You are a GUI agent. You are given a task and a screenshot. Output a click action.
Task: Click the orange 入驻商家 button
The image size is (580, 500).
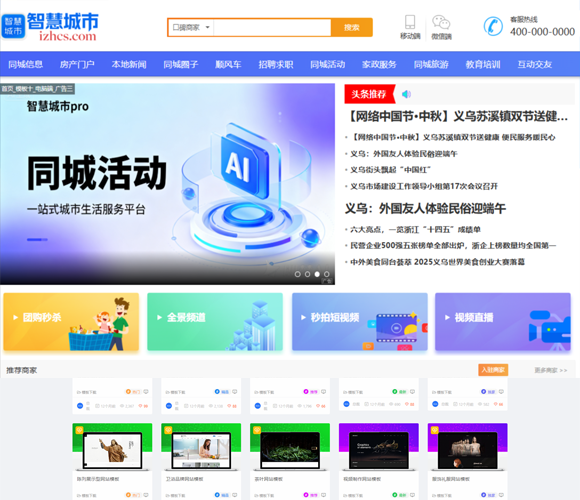click(493, 370)
